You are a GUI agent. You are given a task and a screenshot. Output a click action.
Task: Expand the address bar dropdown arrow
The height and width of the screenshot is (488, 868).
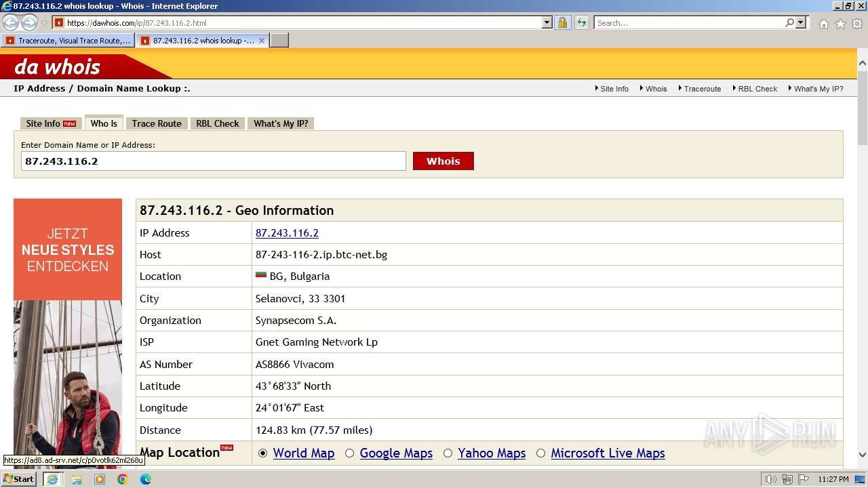tap(547, 22)
